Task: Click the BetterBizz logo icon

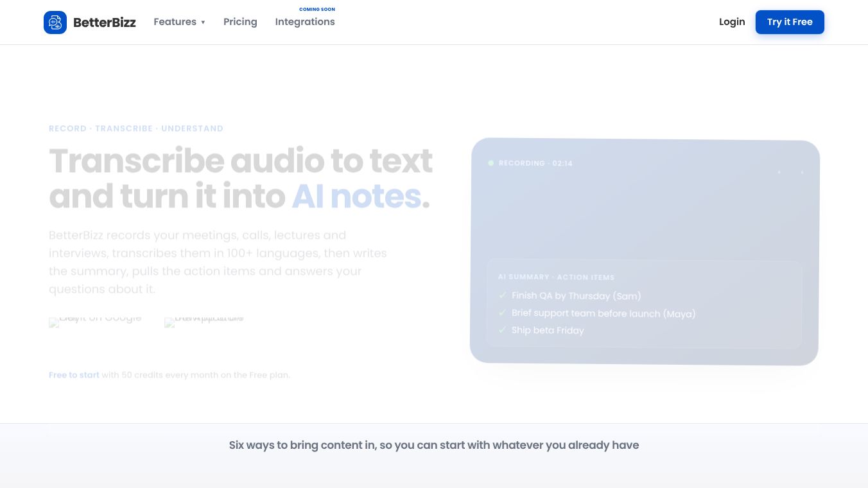Action: tap(55, 22)
